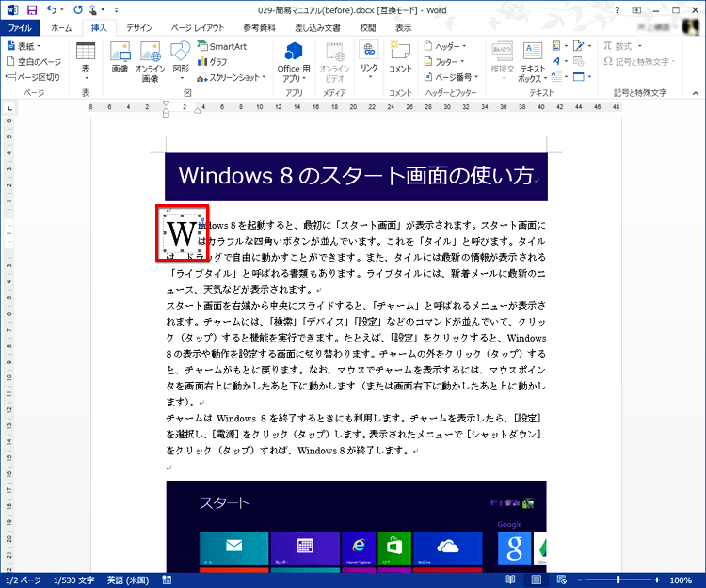Switch to the 差し込み文書 tab
The width and height of the screenshot is (706, 588).
pos(317,28)
